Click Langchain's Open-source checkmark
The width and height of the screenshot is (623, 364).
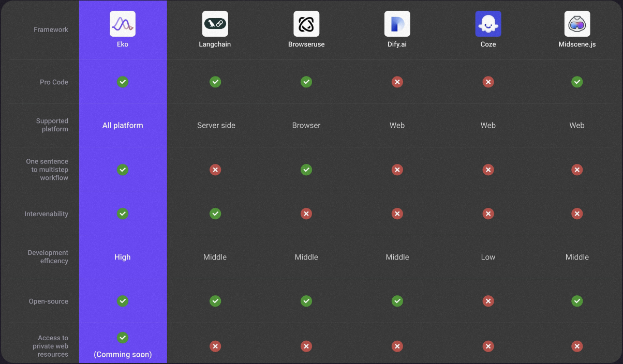point(215,301)
